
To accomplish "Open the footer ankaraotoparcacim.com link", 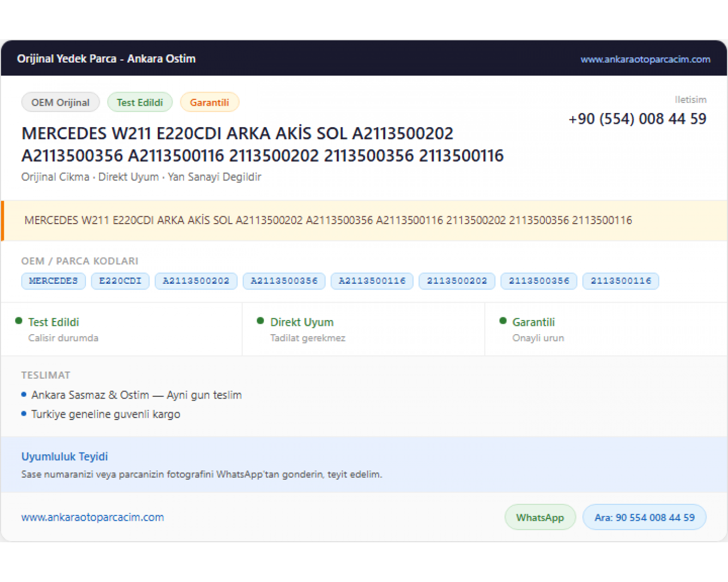I will click(x=93, y=517).
